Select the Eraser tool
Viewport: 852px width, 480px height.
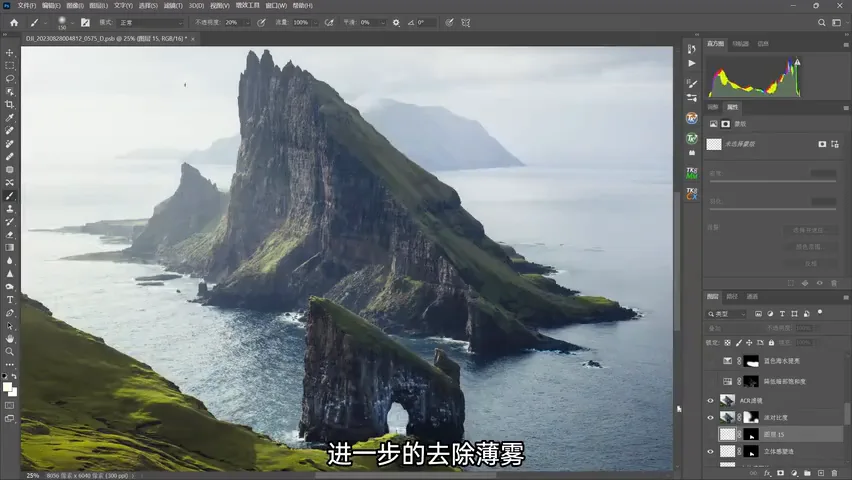10,235
